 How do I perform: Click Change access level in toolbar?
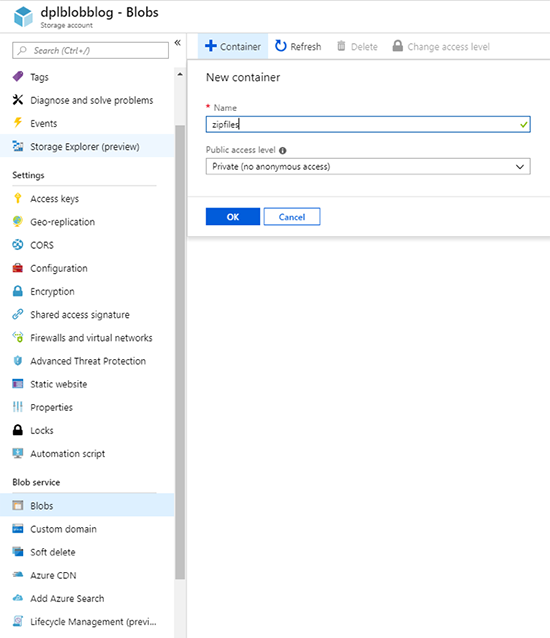point(441,46)
